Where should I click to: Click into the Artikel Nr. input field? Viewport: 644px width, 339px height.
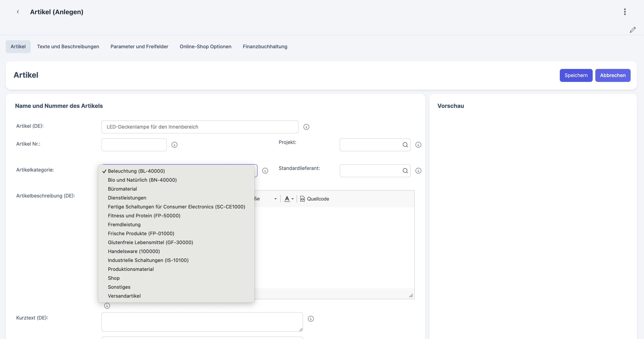[x=134, y=145]
